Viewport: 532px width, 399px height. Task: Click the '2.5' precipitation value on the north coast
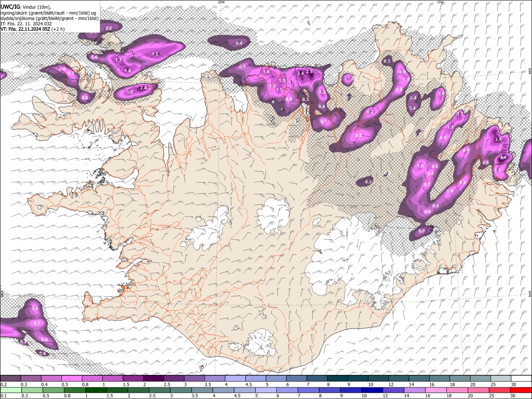309,72
